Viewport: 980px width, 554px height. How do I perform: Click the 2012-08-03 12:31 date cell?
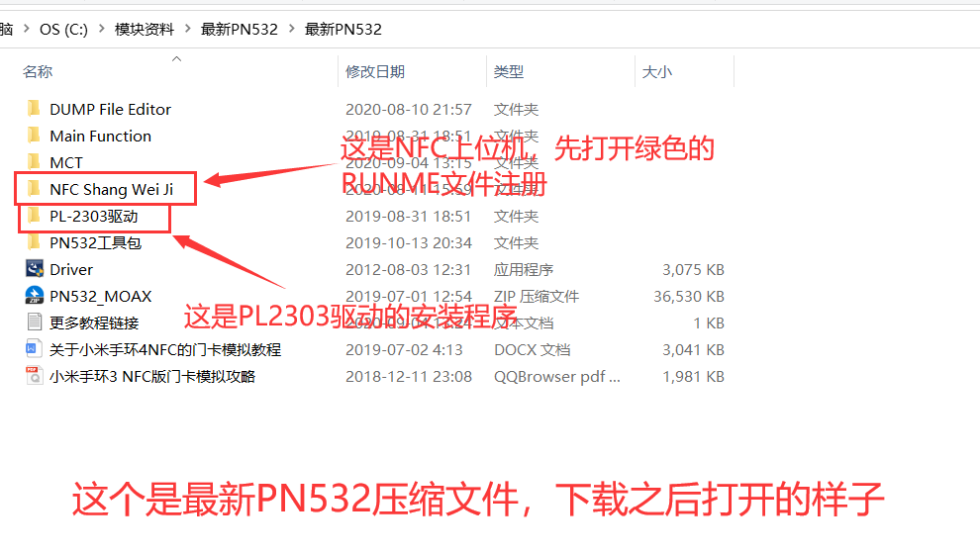point(408,270)
